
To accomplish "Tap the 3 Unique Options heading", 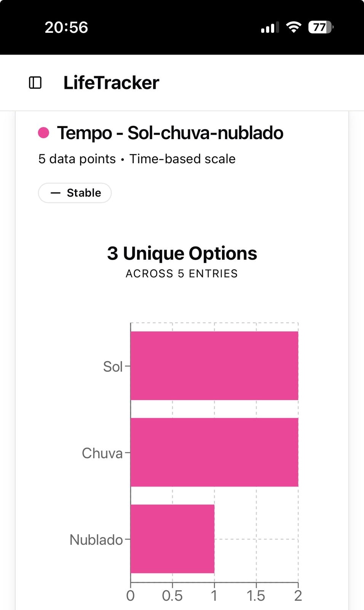I will [182, 253].
